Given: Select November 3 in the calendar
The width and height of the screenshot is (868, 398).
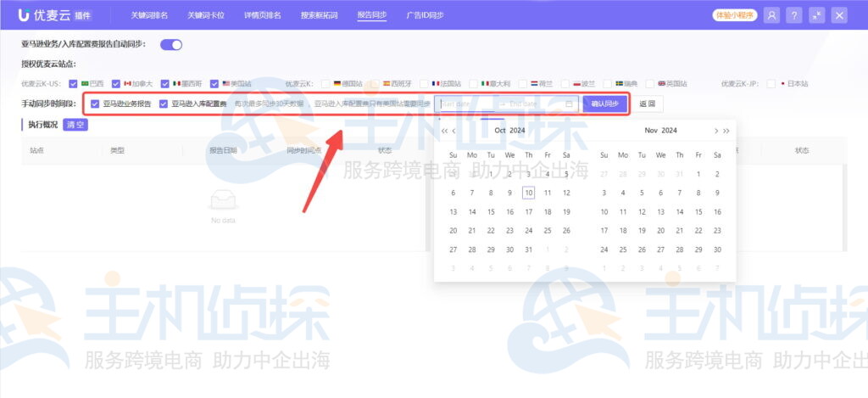Looking at the screenshot, I should 604,193.
